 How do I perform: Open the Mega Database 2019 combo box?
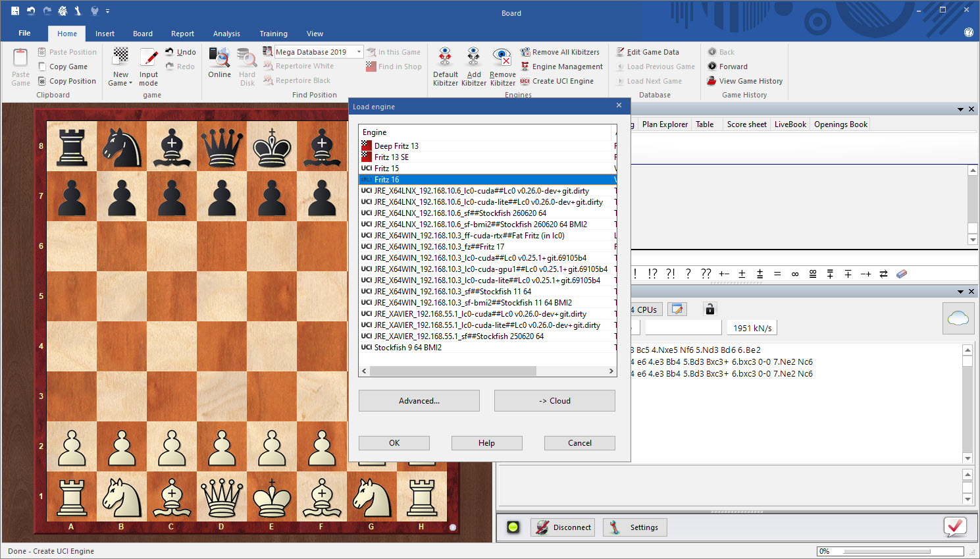pos(319,51)
